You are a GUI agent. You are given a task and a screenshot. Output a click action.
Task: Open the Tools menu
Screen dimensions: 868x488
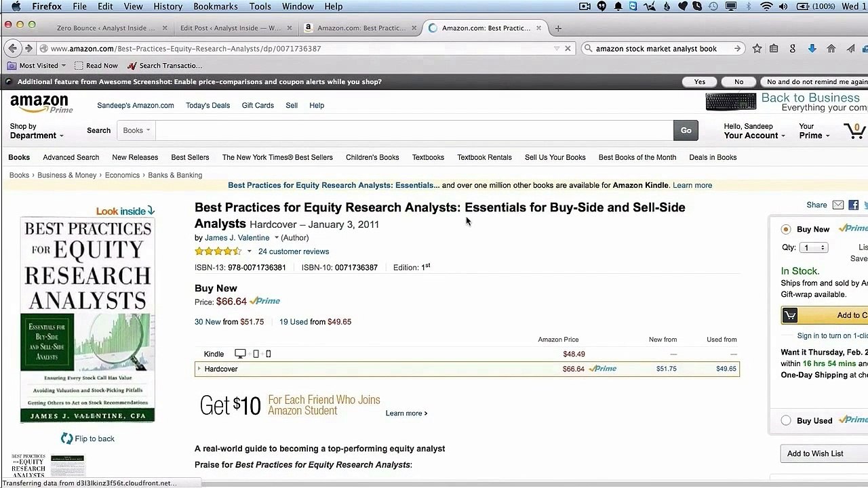[260, 6]
